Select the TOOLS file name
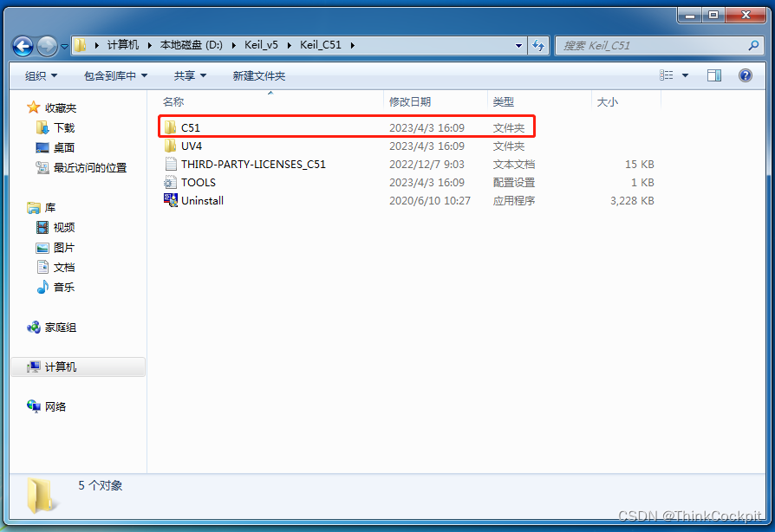Viewport: 775px width, 532px height. [199, 183]
